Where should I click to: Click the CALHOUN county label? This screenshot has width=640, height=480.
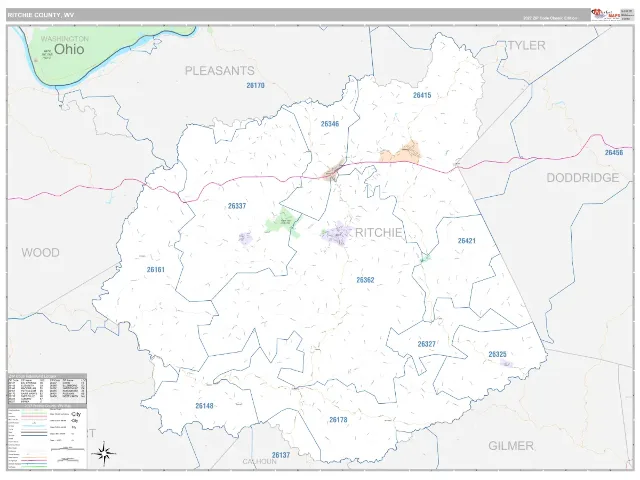(x=260, y=462)
